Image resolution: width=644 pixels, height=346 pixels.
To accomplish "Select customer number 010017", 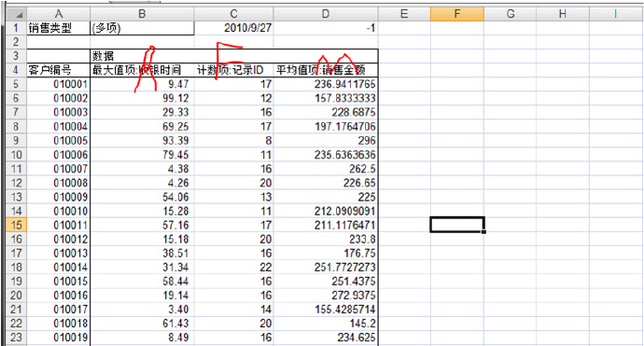I will 58,310.
